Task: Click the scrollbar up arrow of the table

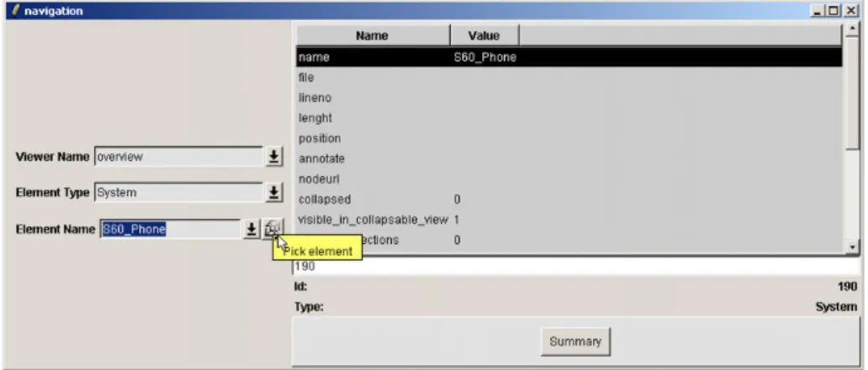Action: coord(853,29)
